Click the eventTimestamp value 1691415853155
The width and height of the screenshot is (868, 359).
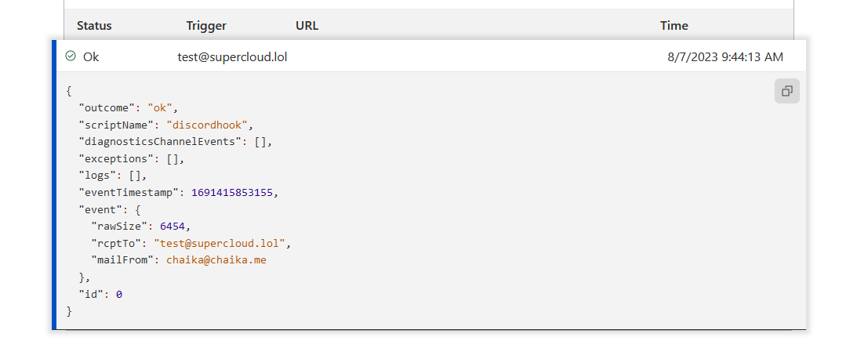234,193
